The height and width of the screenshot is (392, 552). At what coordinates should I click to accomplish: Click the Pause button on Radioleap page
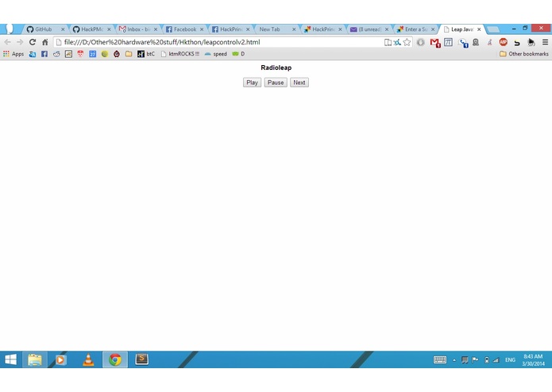[276, 83]
